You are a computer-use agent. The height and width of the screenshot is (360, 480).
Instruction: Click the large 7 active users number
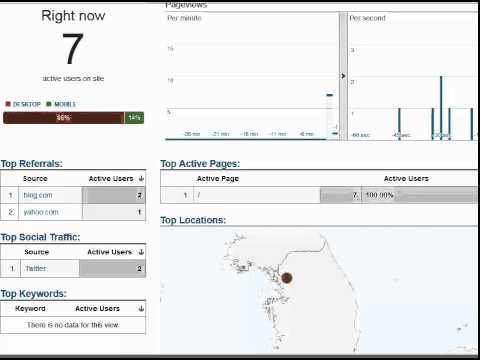click(73, 48)
